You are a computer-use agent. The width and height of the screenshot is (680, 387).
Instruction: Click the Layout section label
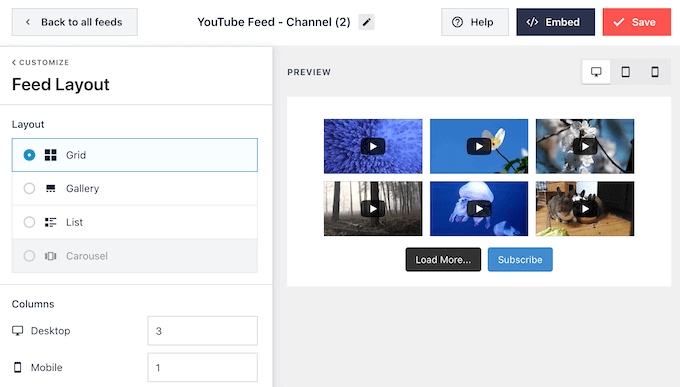(28, 125)
